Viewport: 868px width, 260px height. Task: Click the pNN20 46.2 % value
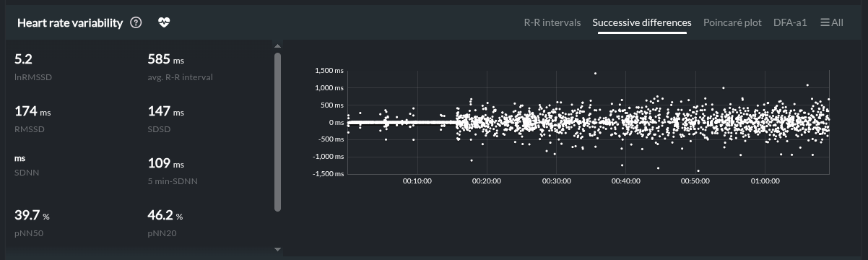165,215
